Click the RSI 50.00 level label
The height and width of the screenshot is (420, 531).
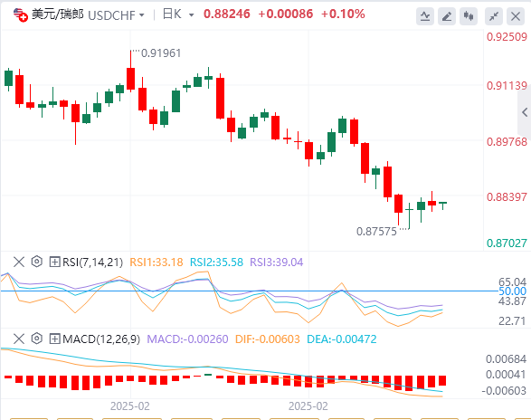point(512,291)
